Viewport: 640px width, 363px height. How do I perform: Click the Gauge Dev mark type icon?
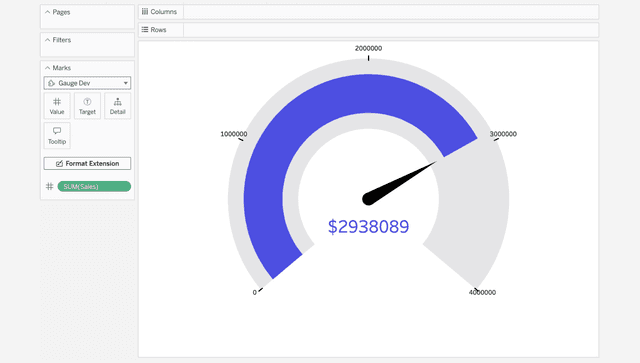point(51,83)
